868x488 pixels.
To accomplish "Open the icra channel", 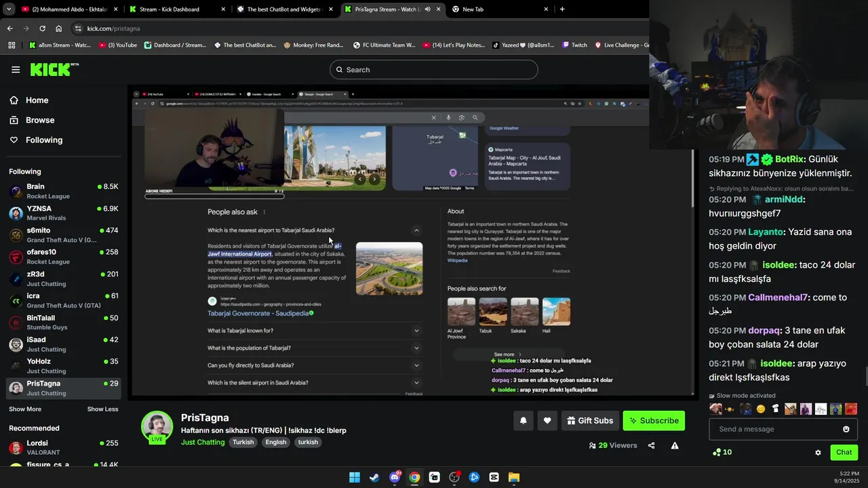I will (64, 300).
